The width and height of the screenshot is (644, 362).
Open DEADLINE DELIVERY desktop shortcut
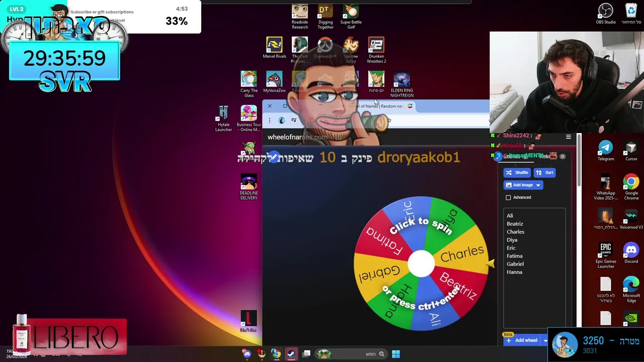pos(249,187)
